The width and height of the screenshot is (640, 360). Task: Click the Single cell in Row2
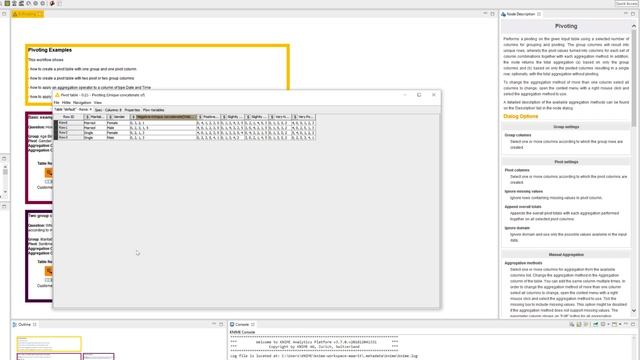pyautogui.click(x=95, y=133)
